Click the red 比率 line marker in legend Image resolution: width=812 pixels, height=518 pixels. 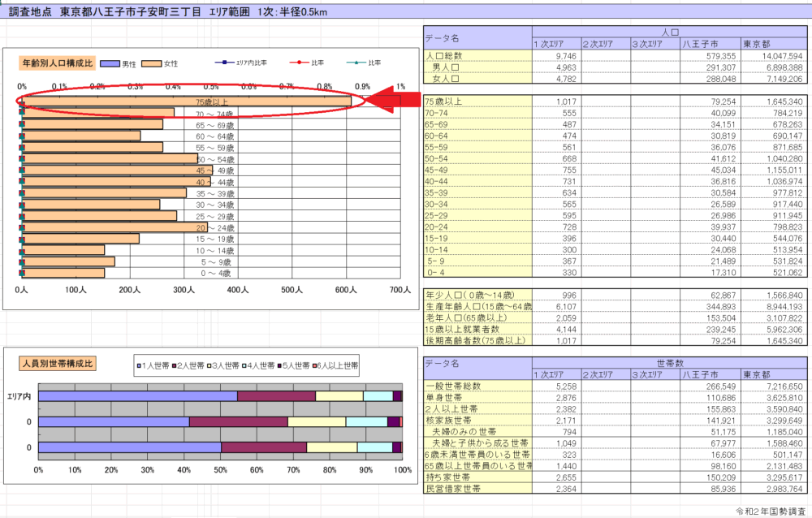tap(300, 63)
